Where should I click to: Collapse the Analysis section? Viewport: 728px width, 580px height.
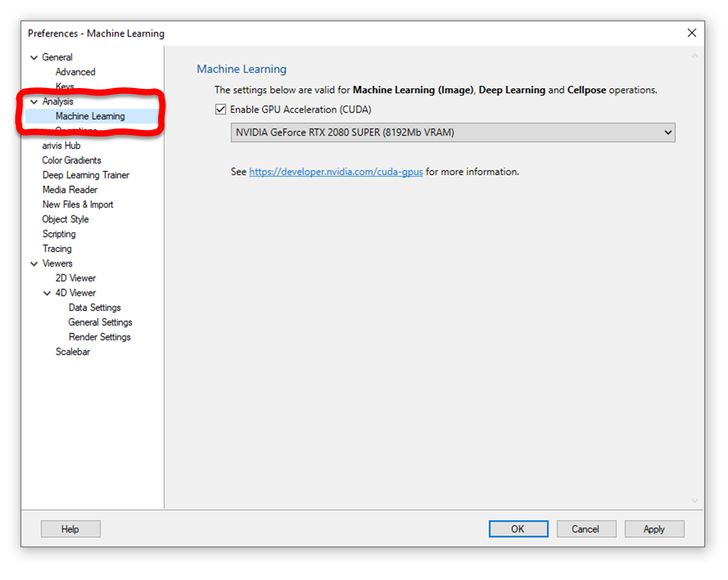tap(34, 102)
